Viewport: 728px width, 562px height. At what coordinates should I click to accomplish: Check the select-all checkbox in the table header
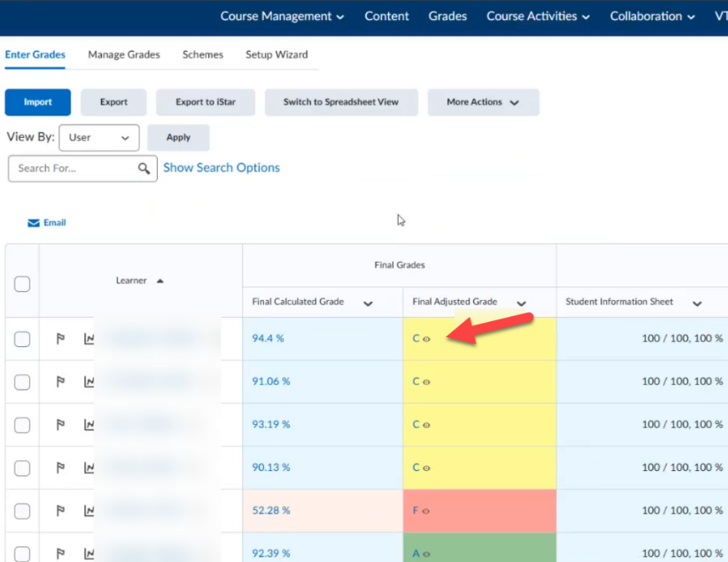click(22, 283)
